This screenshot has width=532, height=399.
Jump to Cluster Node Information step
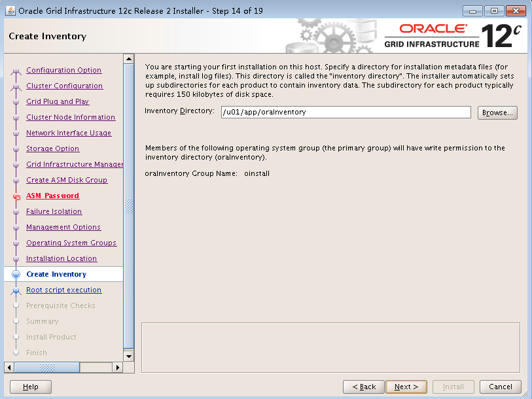(x=71, y=117)
